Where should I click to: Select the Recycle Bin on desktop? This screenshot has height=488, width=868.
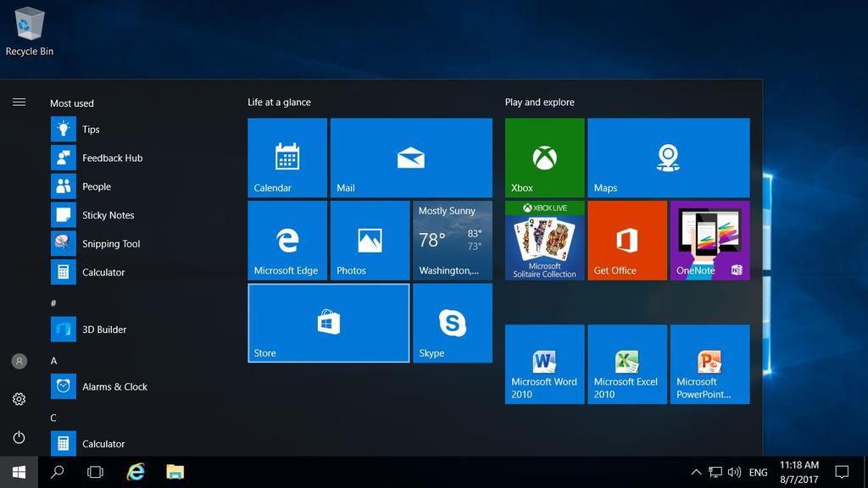pyautogui.click(x=30, y=31)
